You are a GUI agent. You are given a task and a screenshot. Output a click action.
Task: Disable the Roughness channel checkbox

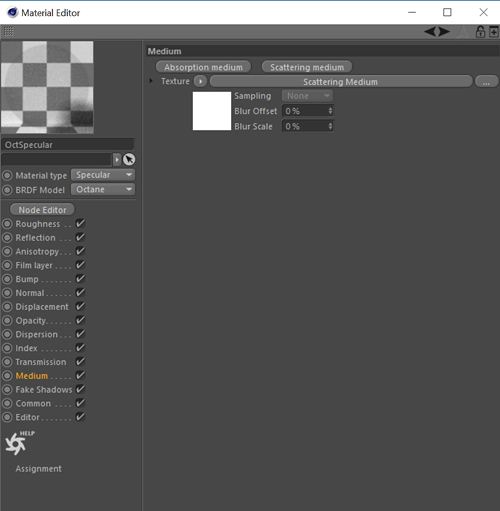point(80,223)
